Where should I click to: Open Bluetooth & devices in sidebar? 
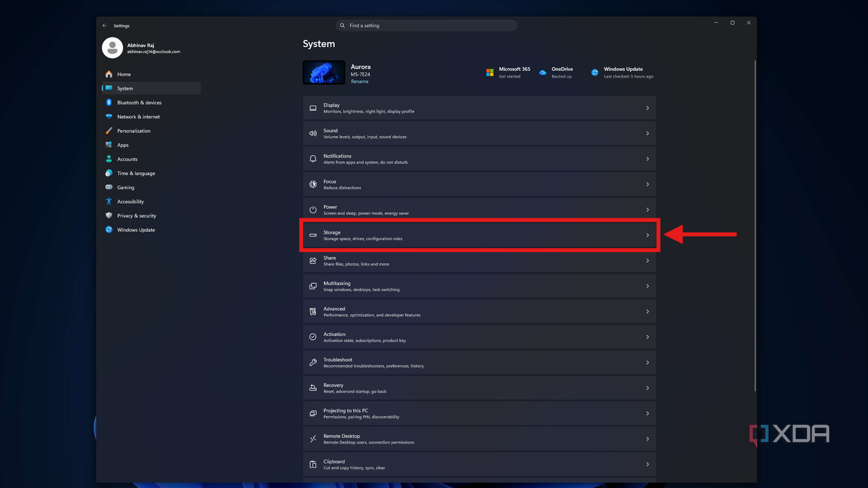(151, 103)
